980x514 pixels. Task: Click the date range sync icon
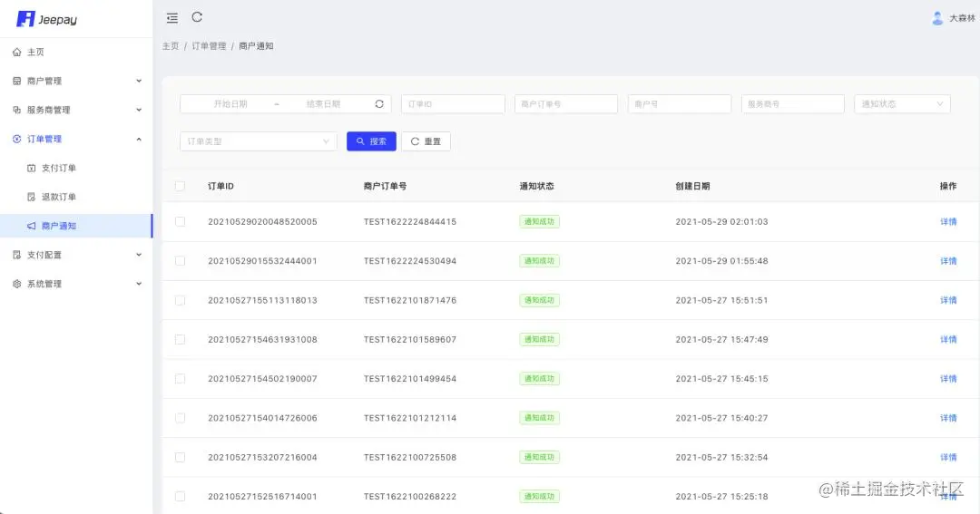[379, 103]
